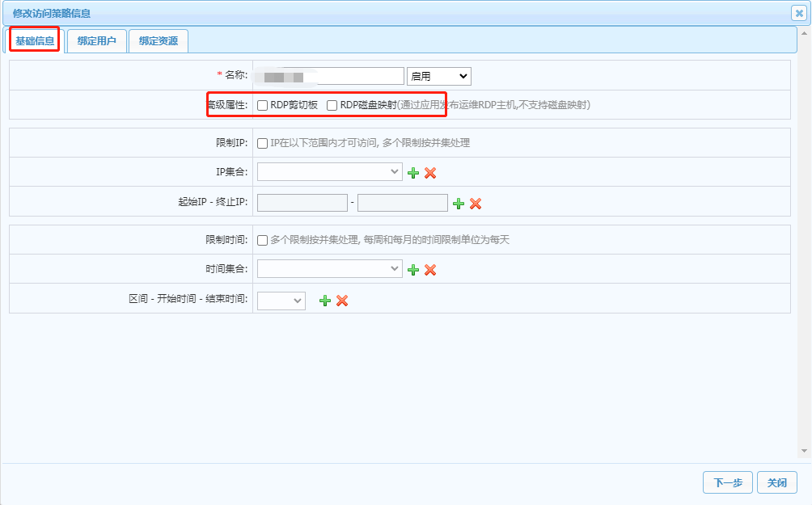Tick the 限制IP checkbox

pyautogui.click(x=263, y=143)
